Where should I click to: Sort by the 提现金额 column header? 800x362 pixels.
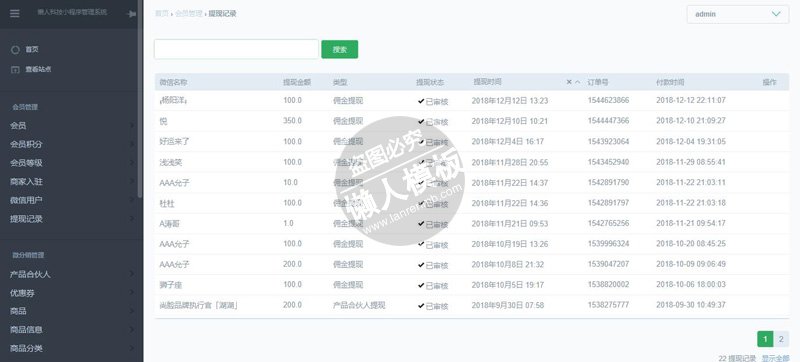click(x=297, y=82)
